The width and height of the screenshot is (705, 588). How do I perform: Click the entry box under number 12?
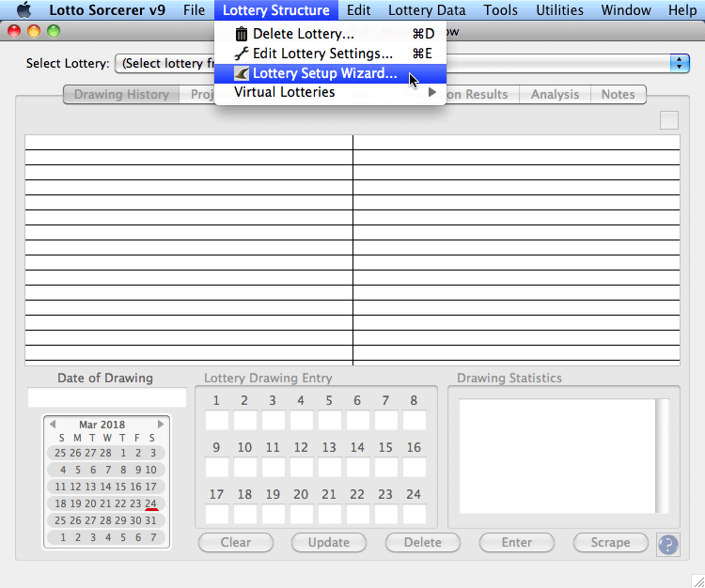tap(301, 467)
